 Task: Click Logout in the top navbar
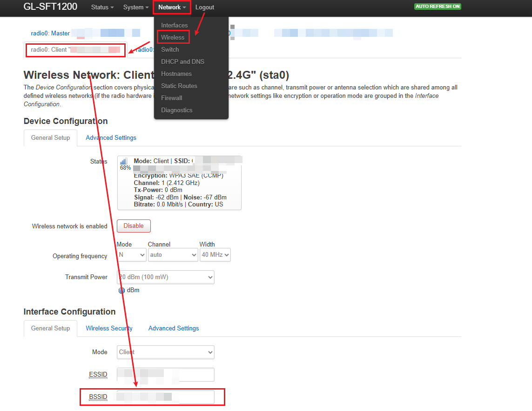[205, 7]
